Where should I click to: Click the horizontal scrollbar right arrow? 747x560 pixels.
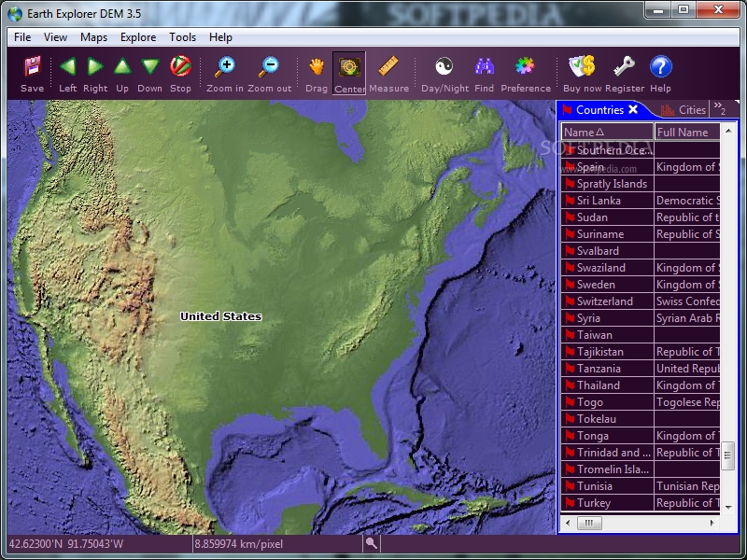712,523
